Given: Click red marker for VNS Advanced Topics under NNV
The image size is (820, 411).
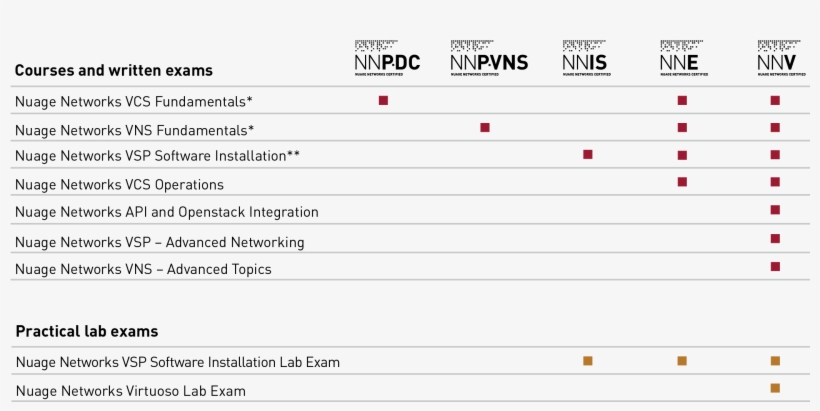Looking at the screenshot, I should (x=775, y=266).
